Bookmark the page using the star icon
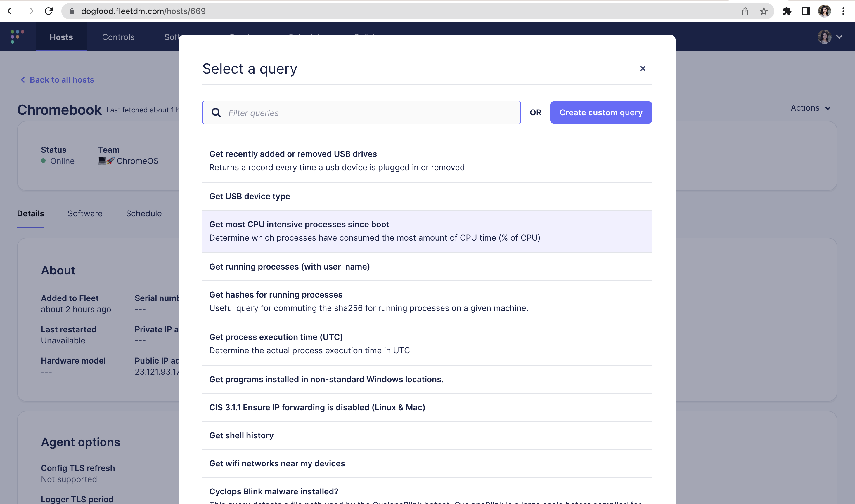The width and height of the screenshot is (855, 504). coord(764,11)
